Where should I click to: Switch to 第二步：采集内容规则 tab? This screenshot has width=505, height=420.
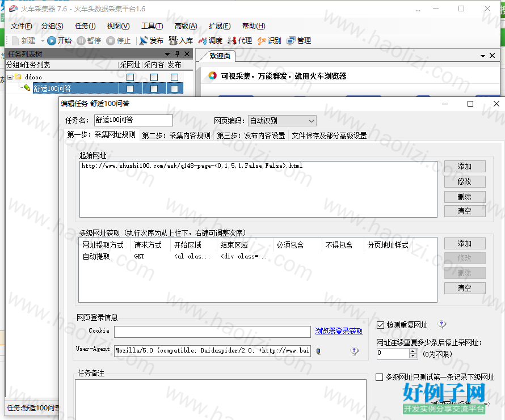(x=176, y=135)
